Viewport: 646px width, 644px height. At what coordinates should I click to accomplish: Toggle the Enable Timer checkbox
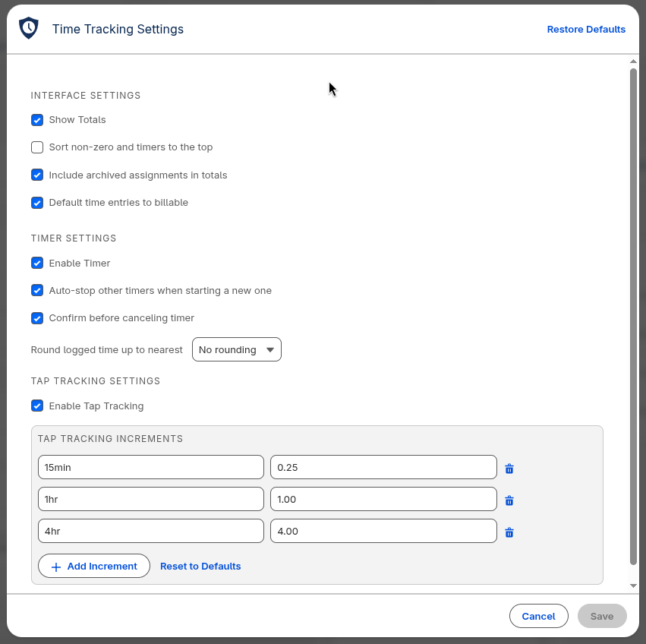coord(37,263)
